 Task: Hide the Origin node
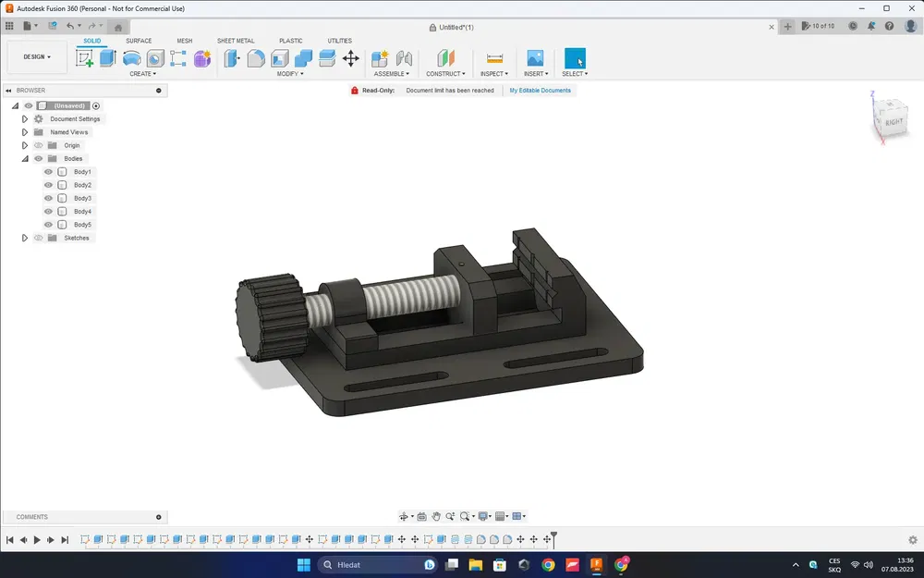point(38,145)
